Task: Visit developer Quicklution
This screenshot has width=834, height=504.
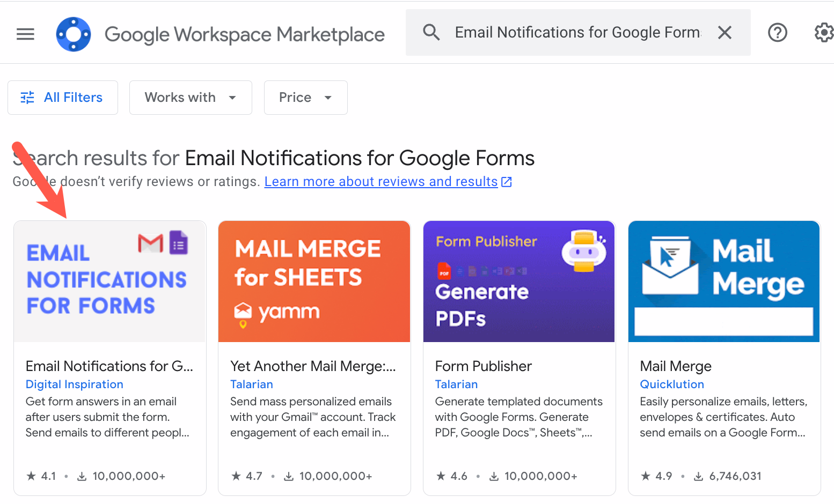Action: 671,384
